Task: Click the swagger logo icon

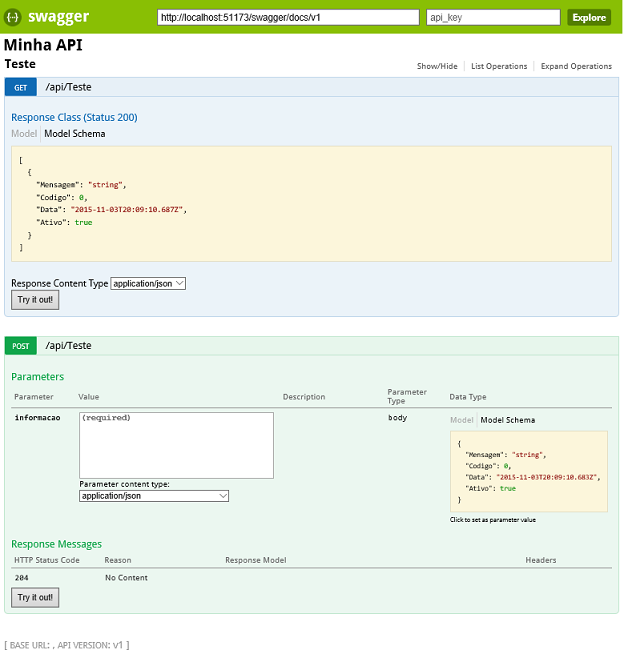Action: 14,17
